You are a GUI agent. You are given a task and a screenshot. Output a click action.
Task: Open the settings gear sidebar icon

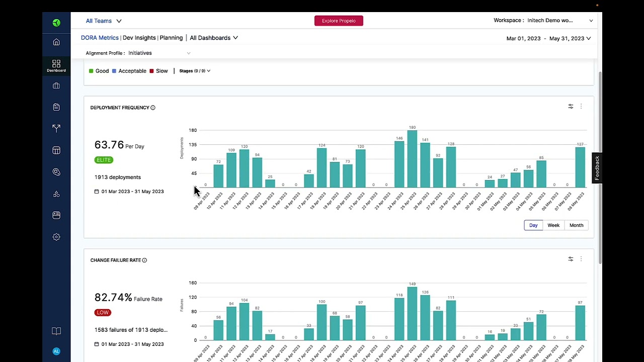point(56,237)
